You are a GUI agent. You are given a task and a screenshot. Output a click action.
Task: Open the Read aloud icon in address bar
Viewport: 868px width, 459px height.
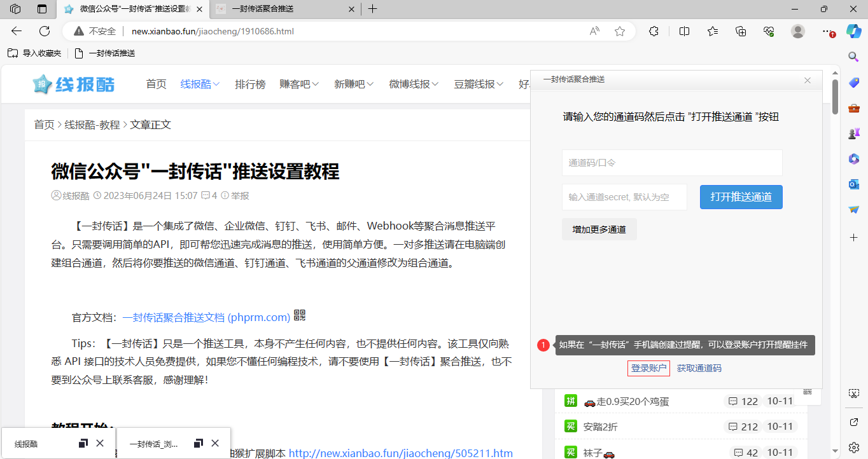point(594,31)
